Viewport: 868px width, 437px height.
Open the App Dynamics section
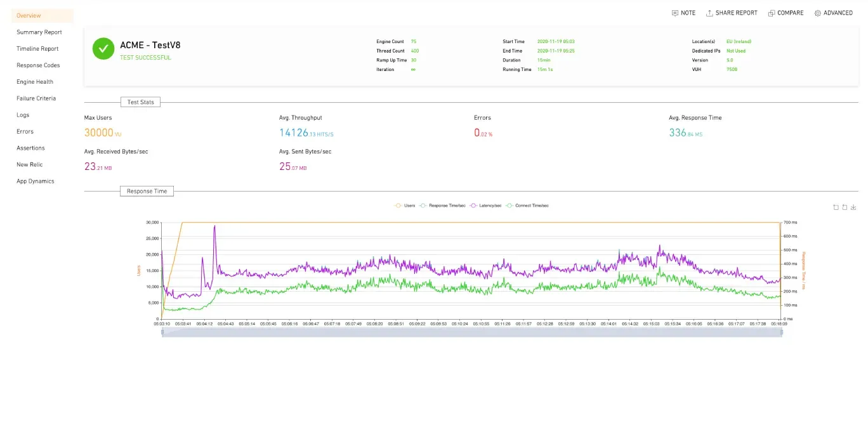[36, 181]
